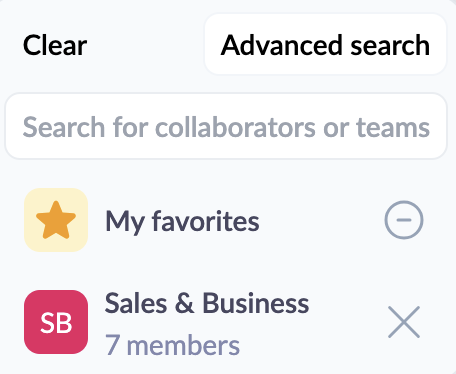Tap the gray X beside 7 members
This screenshot has height=374, width=456.
(404, 322)
